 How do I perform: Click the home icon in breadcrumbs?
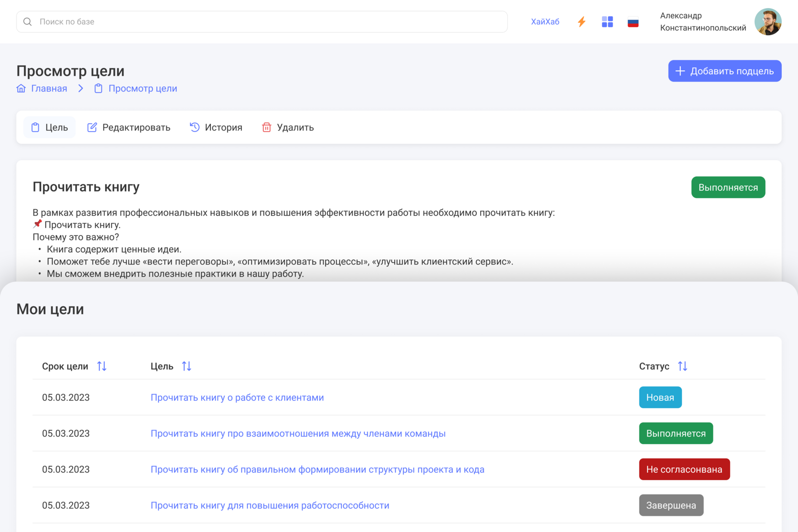(x=21, y=88)
